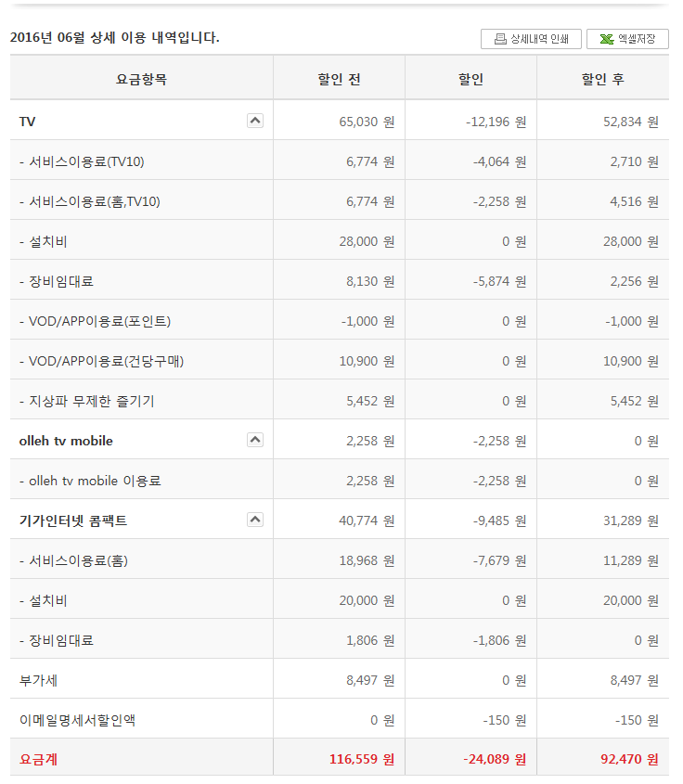Screen dimensions: 683x784
Task: Click the 할인 전 column header
Action: [x=339, y=80]
